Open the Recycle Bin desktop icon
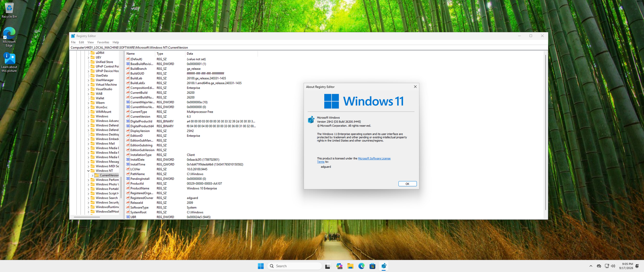The height and width of the screenshot is (272, 644). pyautogui.click(x=9, y=10)
